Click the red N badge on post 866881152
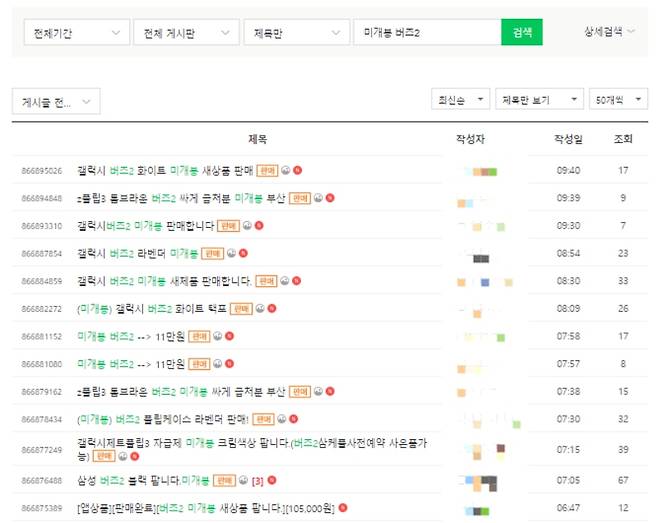 [x=230, y=336]
